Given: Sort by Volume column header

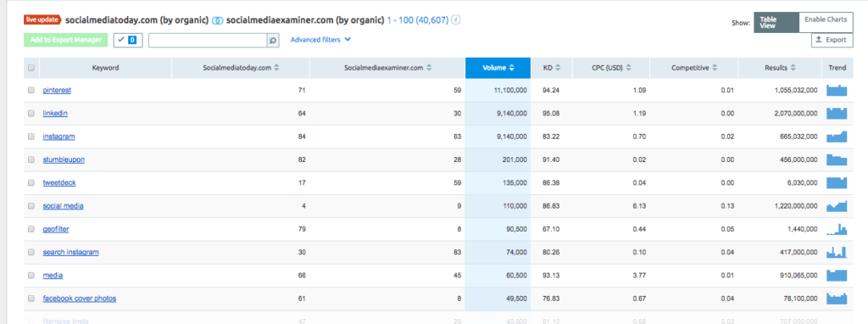Looking at the screenshot, I should click(x=498, y=68).
